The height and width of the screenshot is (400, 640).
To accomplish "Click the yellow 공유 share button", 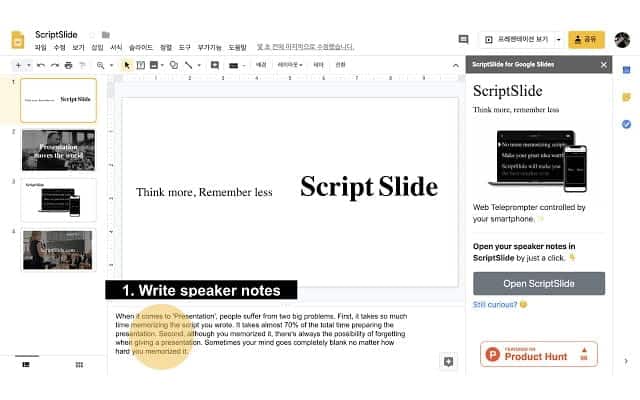I will tap(586, 40).
